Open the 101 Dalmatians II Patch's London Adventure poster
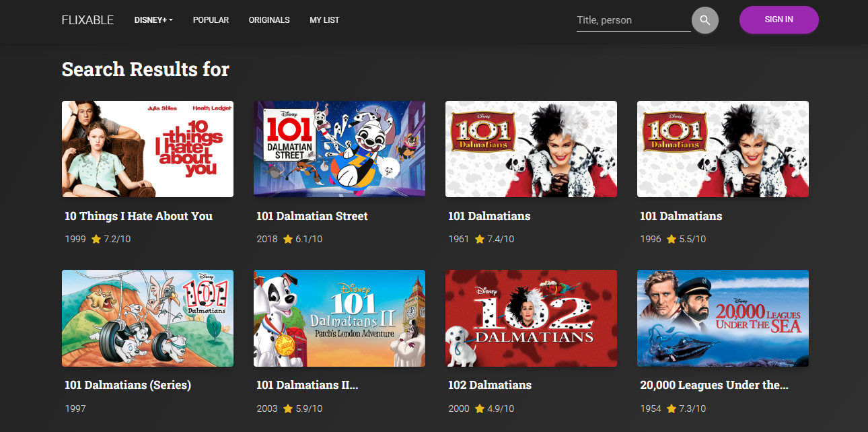The width and height of the screenshot is (868, 432). [339, 318]
